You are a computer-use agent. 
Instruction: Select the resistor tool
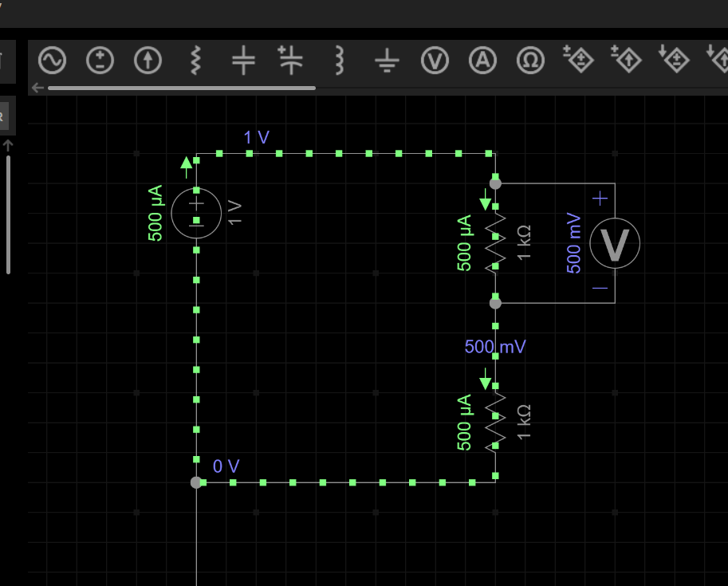coord(195,61)
